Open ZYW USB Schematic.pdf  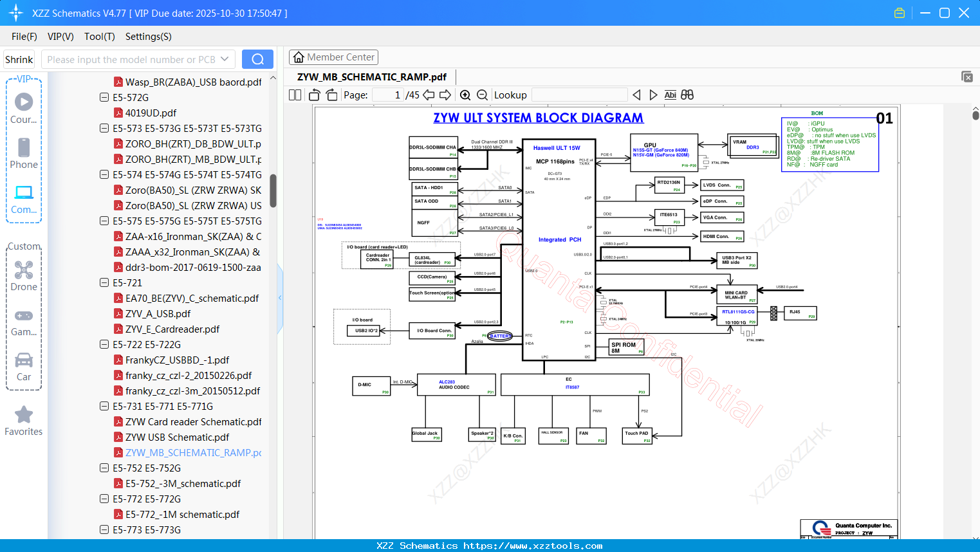[177, 437]
